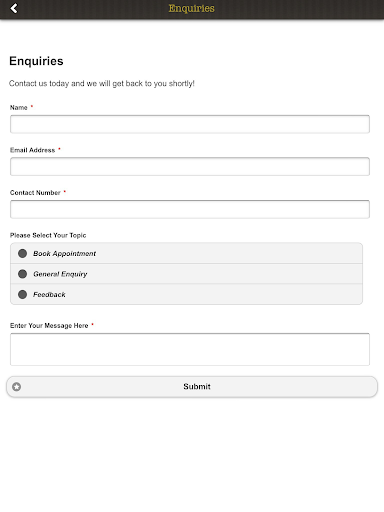Click into the Email Address text box
Image resolution: width=384 pixels, height=512 pixels.
click(190, 166)
